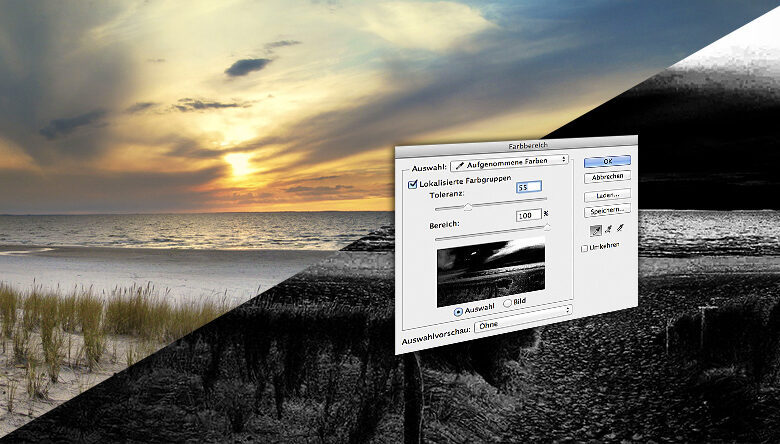The image size is (780, 444).
Task: Select the add-to-sample eyedropper tool
Action: tap(608, 229)
